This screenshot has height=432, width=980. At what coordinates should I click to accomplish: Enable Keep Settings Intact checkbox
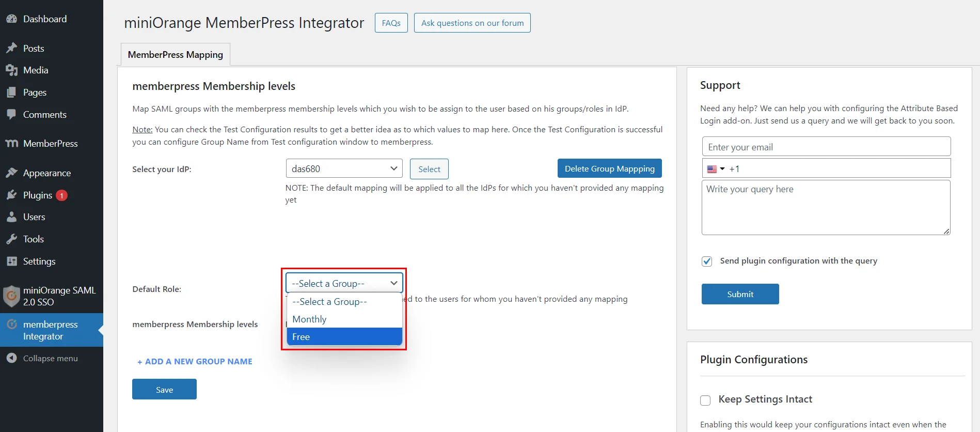705,400
